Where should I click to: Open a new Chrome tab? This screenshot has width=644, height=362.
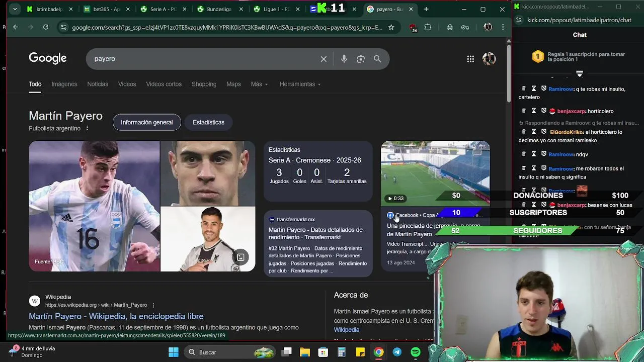[x=426, y=9]
